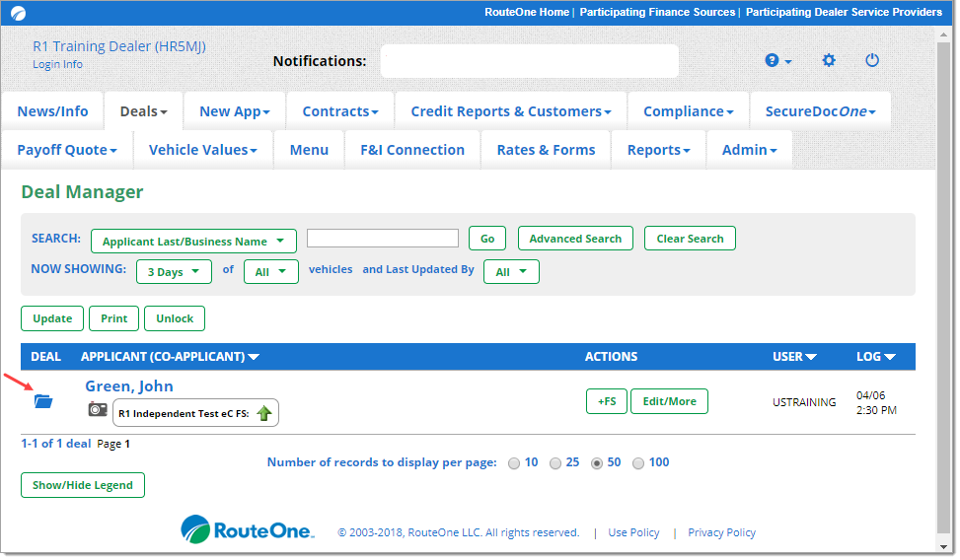Click the Update button
The height and width of the screenshot is (560, 960).
(52, 318)
